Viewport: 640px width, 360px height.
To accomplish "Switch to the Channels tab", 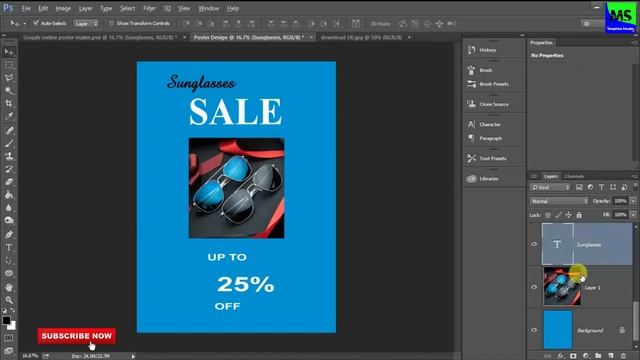I will pos(574,176).
